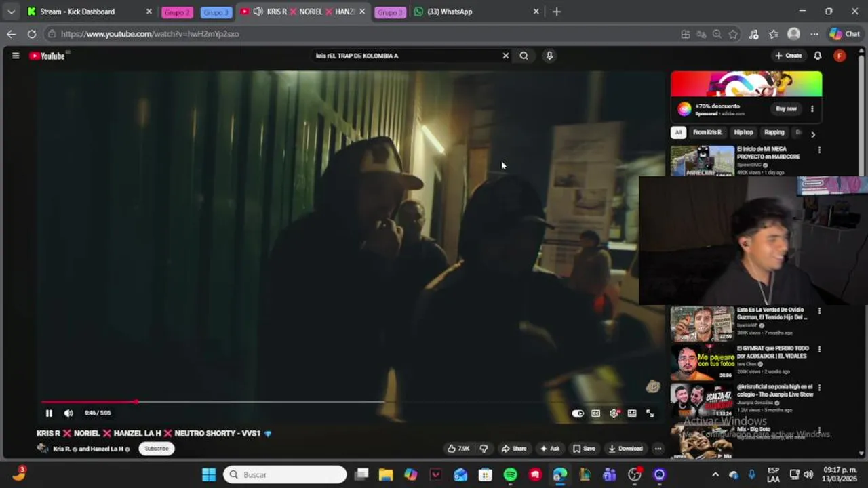This screenshot has height=488, width=868.
Task: Open Spotify from the taskbar
Action: pos(510,474)
